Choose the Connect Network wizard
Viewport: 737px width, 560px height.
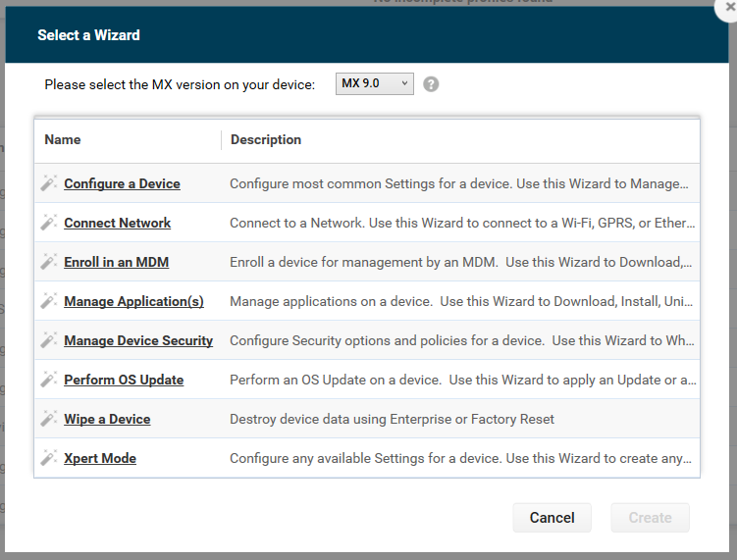pos(117,223)
